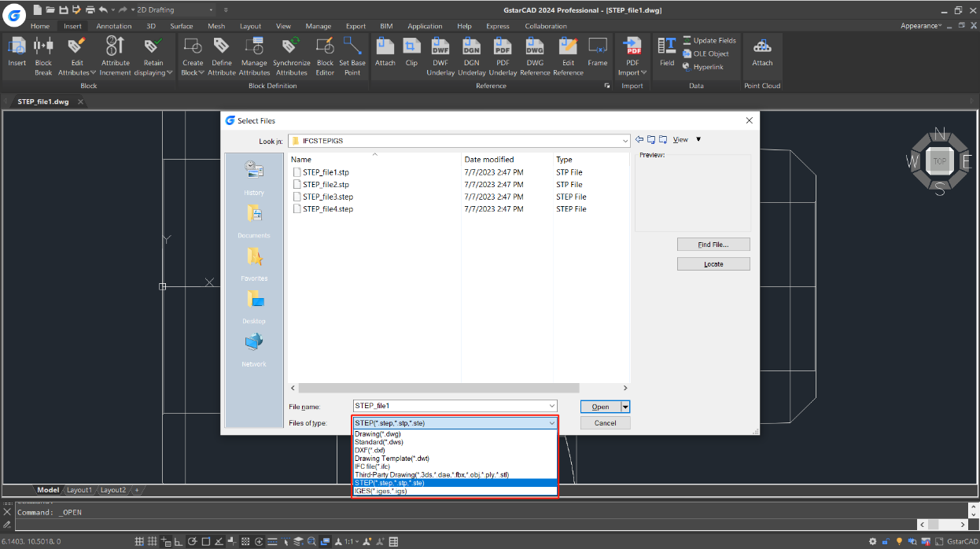The image size is (980, 549).
Task: Open the Appearance dropdown menu
Action: pyautogui.click(x=921, y=26)
